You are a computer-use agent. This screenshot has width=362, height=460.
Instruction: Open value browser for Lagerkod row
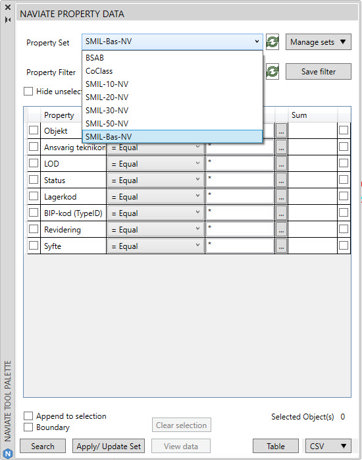click(281, 197)
